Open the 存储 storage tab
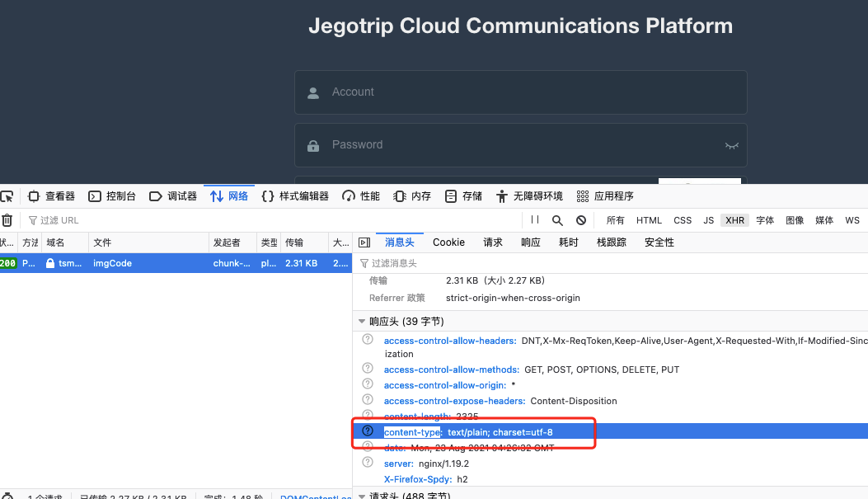Screen dimensions: 868x499 click(463, 196)
